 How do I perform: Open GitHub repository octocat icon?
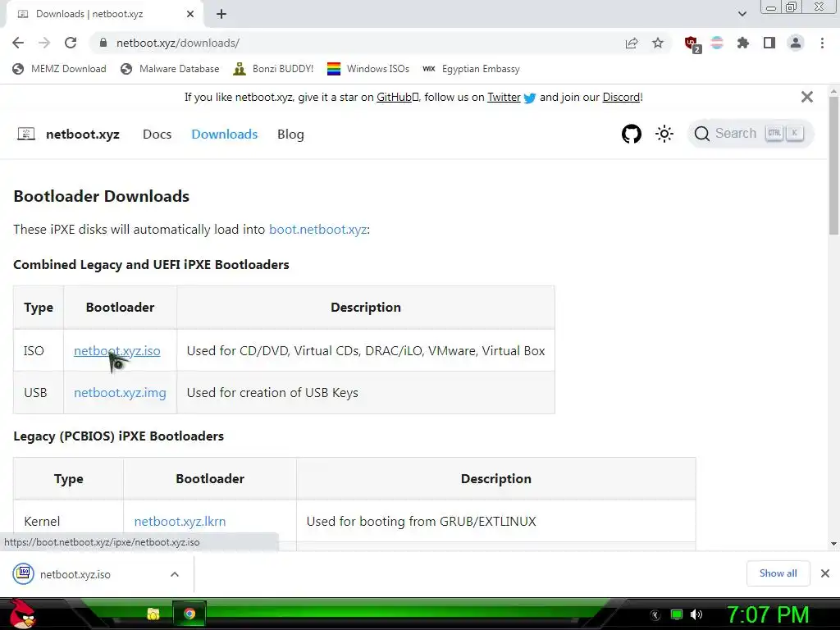pos(632,134)
